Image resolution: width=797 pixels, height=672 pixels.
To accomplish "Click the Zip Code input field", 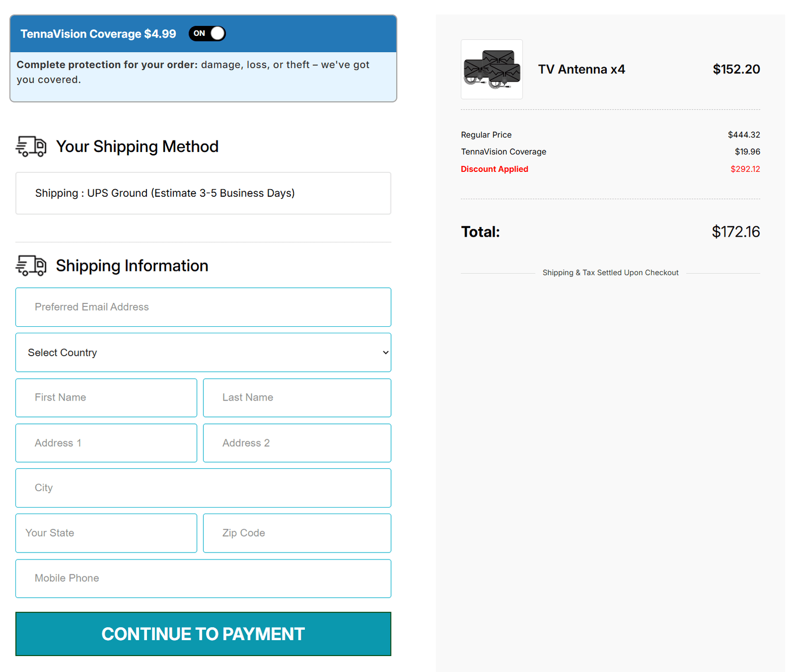I will point(297,533).
